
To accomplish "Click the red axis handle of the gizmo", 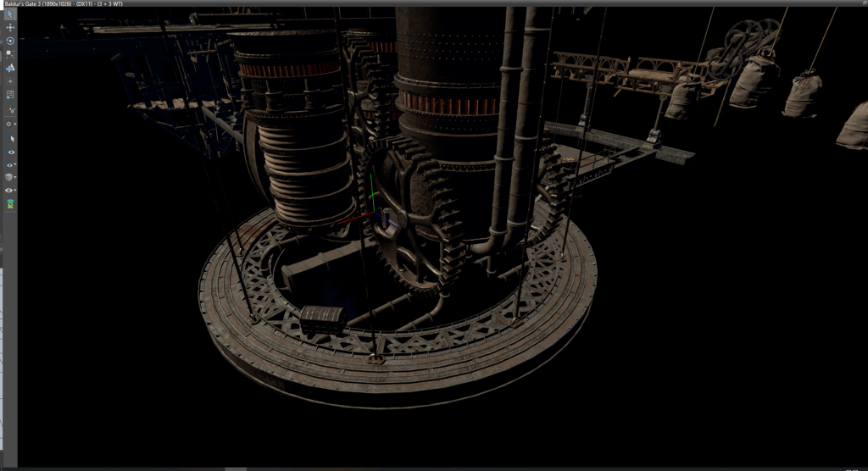I will [348, 224].
